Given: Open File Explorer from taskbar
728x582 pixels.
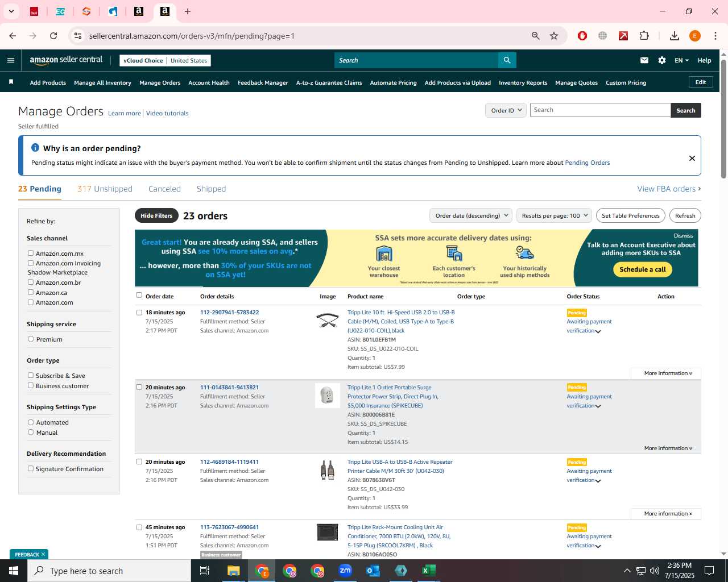Looking at the screenshot, I should pos(234,571).
